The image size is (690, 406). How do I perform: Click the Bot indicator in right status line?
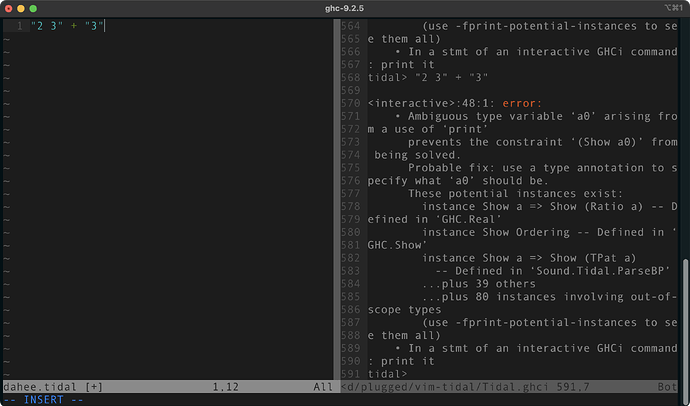(x=667, y=387)
